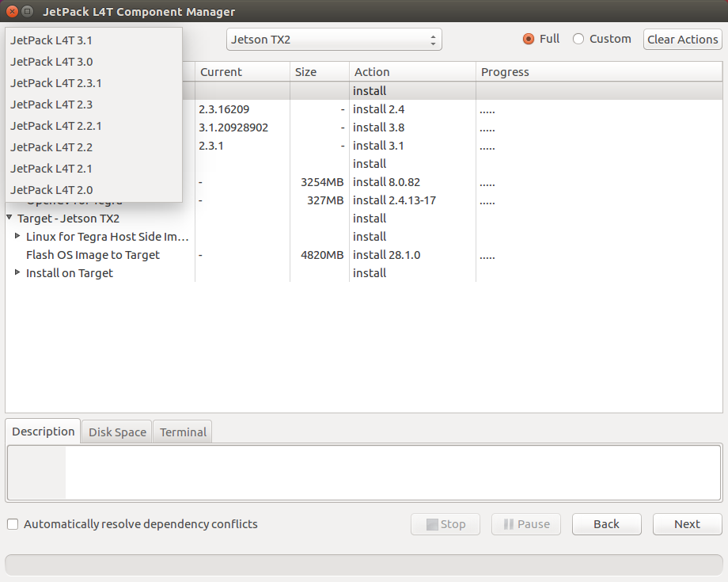The image size is (728, 582).
Task: Expand the Install on Target section
Action: click(x=17, y=272)
